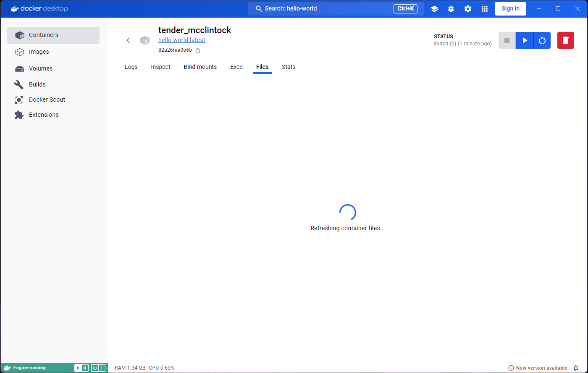Screen dimensions: 588x373
Task: Click the New version available notice
Action: [x=538, y=368]
